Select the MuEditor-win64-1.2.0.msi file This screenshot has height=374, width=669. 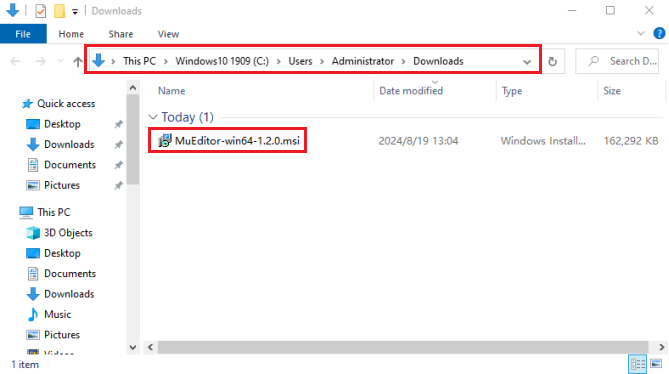(x=237, y=141)
